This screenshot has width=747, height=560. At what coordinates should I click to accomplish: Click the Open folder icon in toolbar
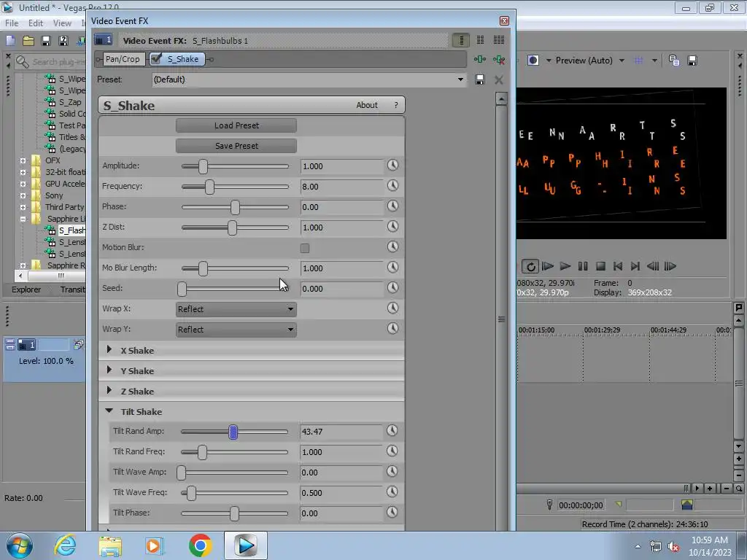click(28, 41)
